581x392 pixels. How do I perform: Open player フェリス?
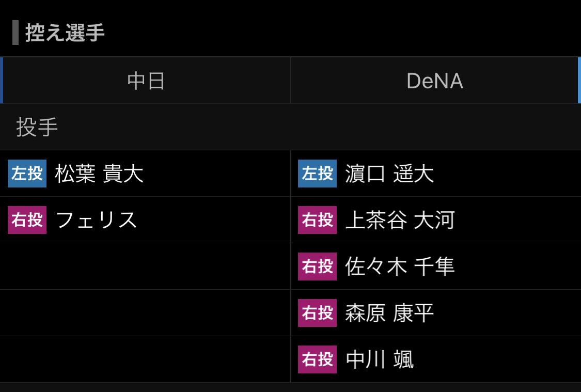pos(97,220)
